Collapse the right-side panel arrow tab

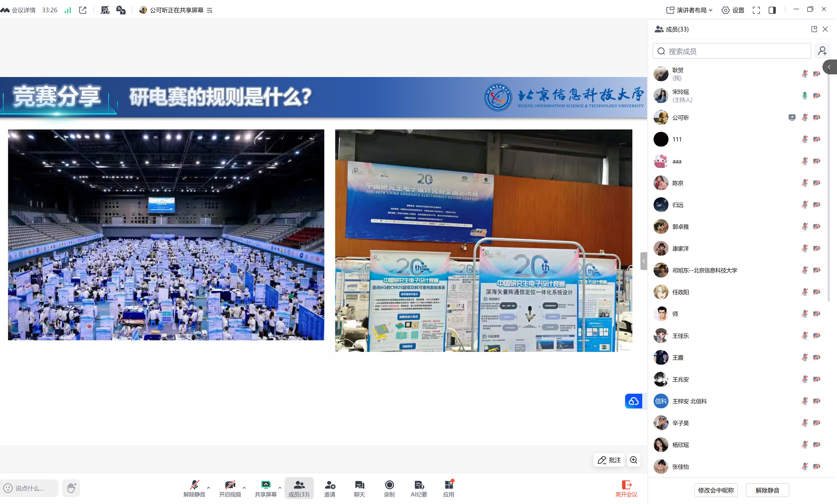(x=829, y=67)
